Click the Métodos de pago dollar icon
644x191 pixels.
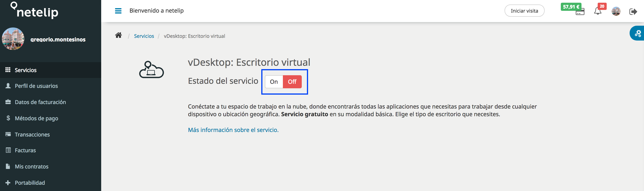8,118
